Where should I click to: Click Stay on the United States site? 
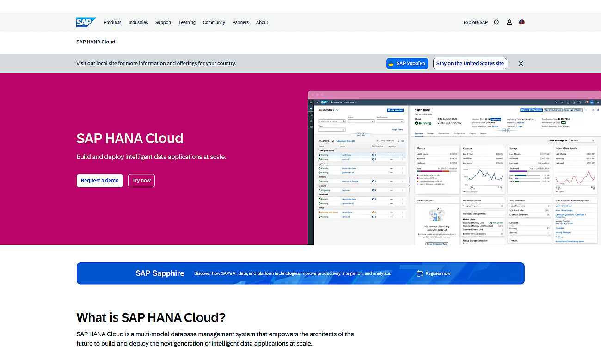pyautogui.click(x=470, y=64)
